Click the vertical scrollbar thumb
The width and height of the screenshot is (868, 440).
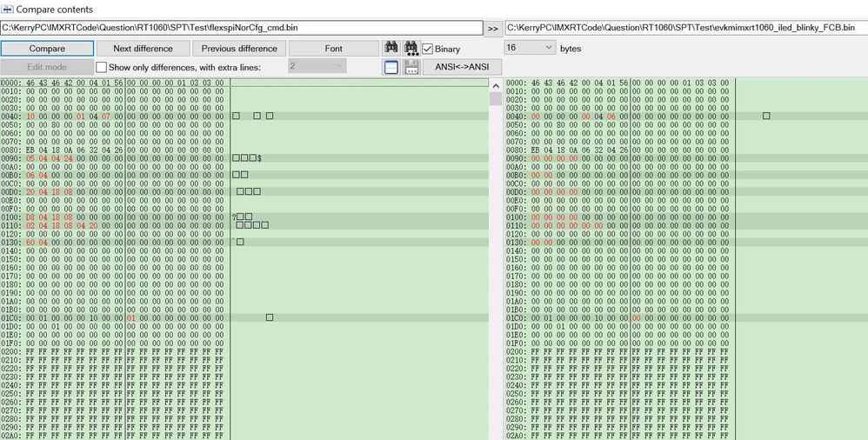[496, 98]
